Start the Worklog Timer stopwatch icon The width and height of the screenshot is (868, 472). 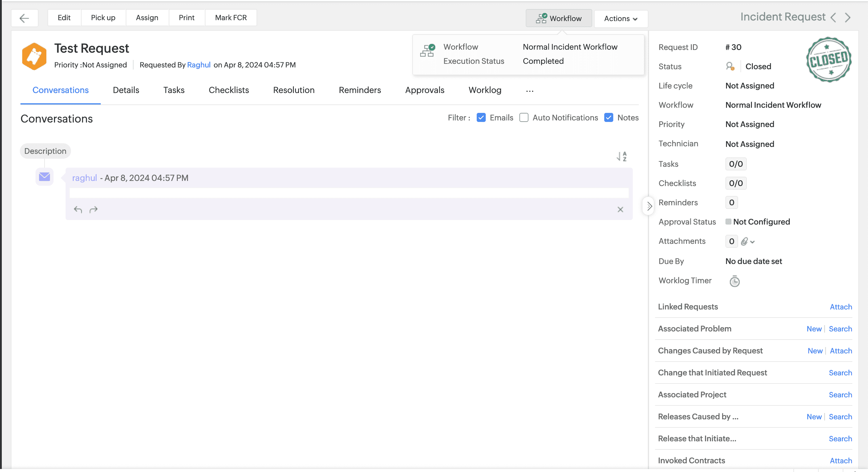point(734,281)
